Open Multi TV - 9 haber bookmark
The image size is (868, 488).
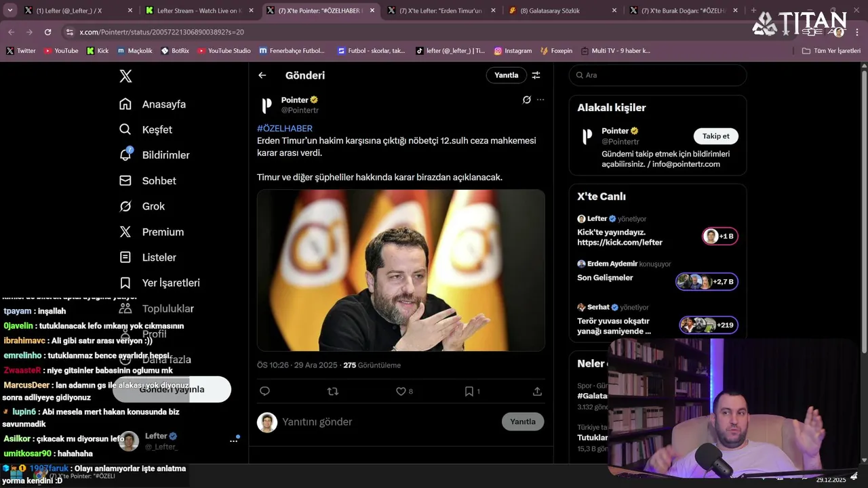(615, 51)
